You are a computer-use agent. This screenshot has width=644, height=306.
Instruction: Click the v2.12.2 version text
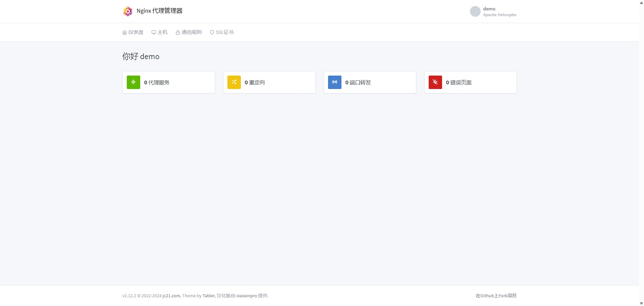pos(129,296)
